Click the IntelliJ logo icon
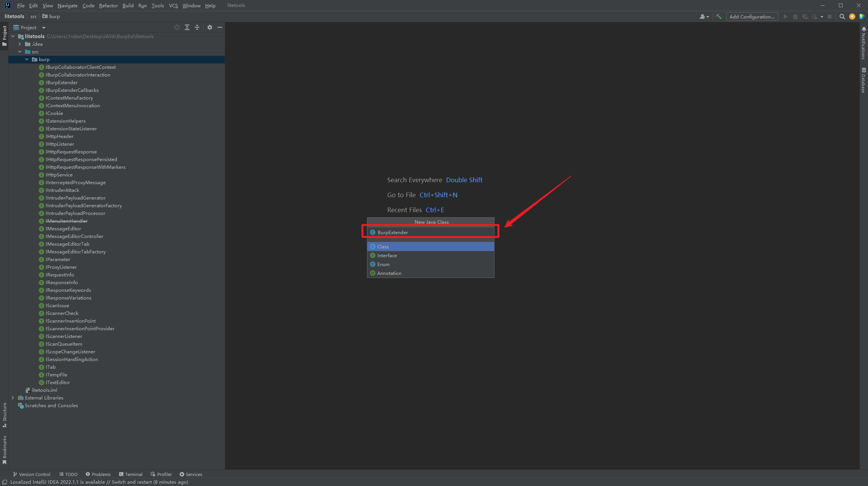 tap(7, 5)
